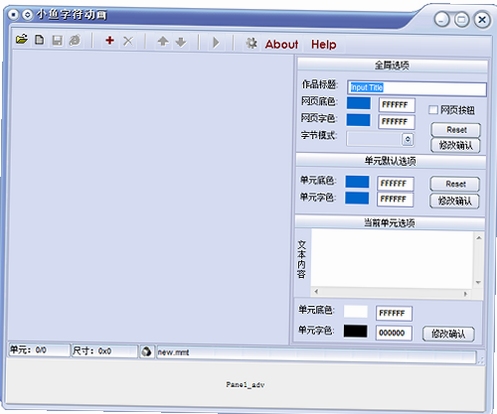Screen dimensions: 497x414
Task: Enable the 网页按钮 checkbox
Action: [433, 110]
